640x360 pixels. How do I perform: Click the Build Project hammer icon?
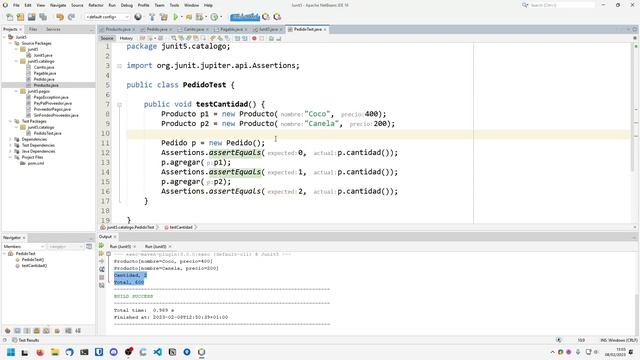[x=152, y=17]
